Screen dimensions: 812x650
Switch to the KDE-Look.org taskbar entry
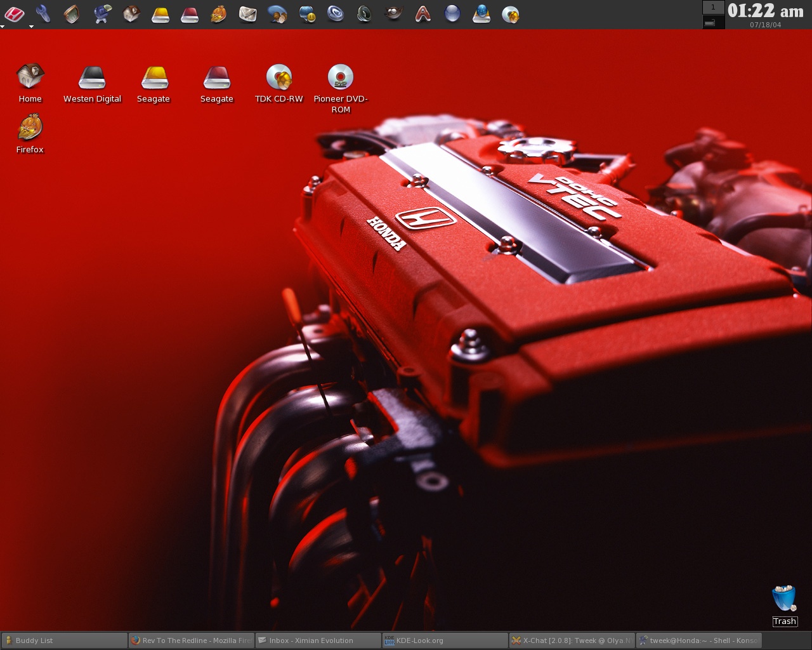point(445,640)
